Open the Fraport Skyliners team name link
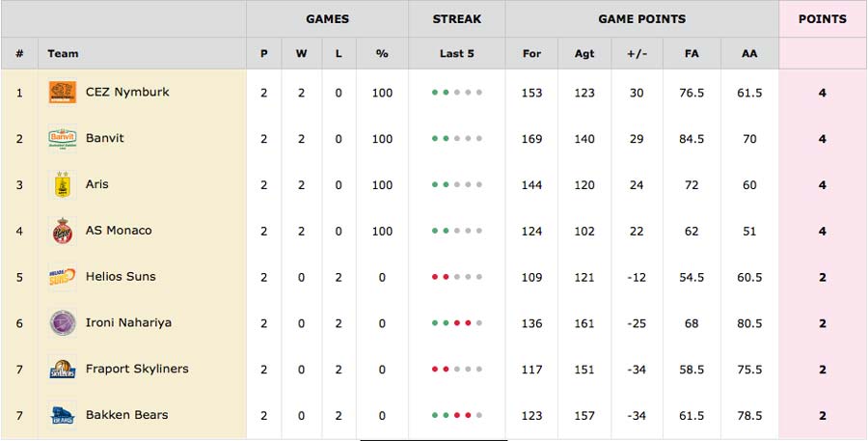Image resolution: width=868 pixels, height=441 pixels. [137, 369]
